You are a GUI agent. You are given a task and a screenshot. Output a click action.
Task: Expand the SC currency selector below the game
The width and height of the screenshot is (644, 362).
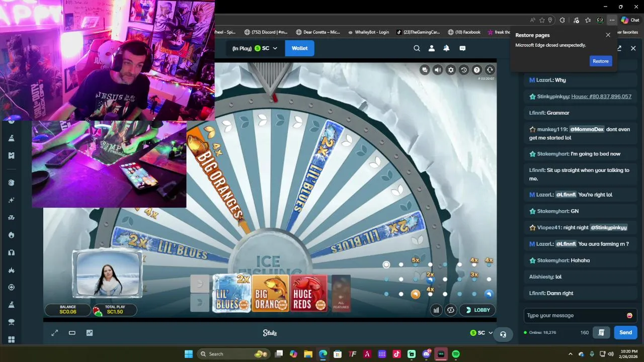click(481, 333)
